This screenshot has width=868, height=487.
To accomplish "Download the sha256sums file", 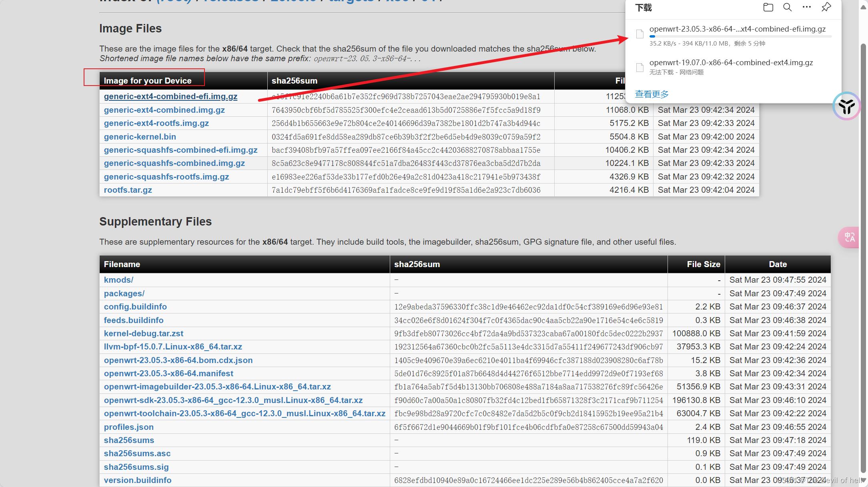I will pos(129,440).
